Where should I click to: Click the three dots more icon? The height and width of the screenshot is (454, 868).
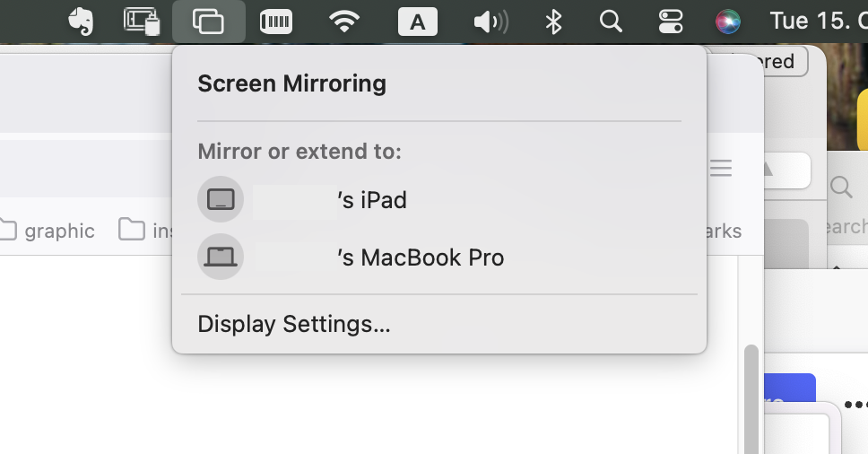(x=855, y=405)
